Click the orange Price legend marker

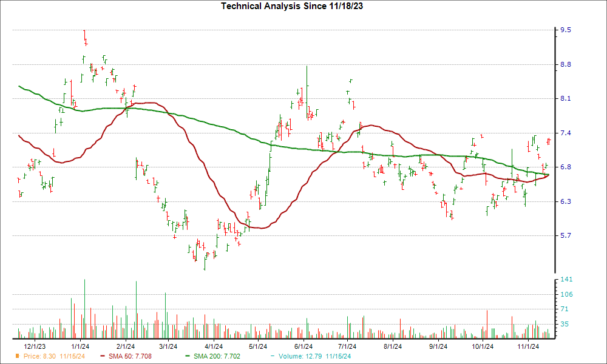[x=17, y=356]
